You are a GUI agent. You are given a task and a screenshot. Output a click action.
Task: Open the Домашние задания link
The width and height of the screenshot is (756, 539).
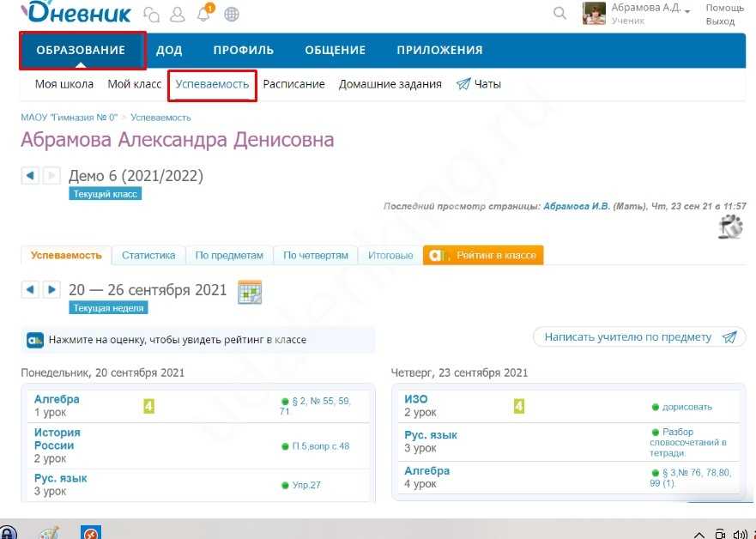[x=390, y=84]
